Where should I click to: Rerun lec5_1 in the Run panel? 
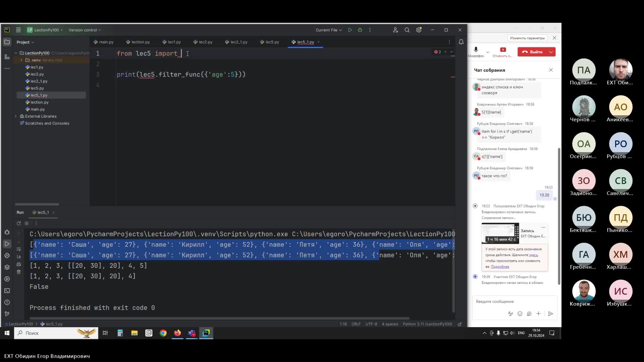pyautogui.click(x=19, y=223)
